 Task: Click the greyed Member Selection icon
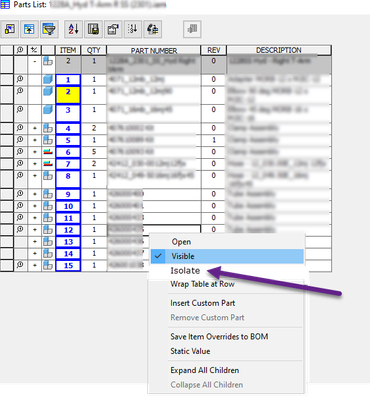(192, 29)
